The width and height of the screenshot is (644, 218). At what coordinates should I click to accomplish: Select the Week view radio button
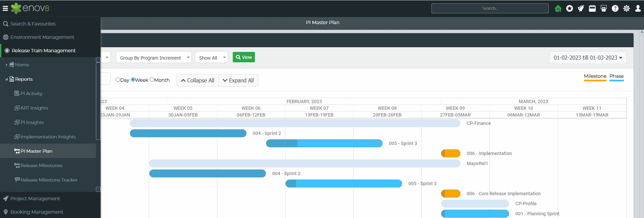(x=133, y=80)
